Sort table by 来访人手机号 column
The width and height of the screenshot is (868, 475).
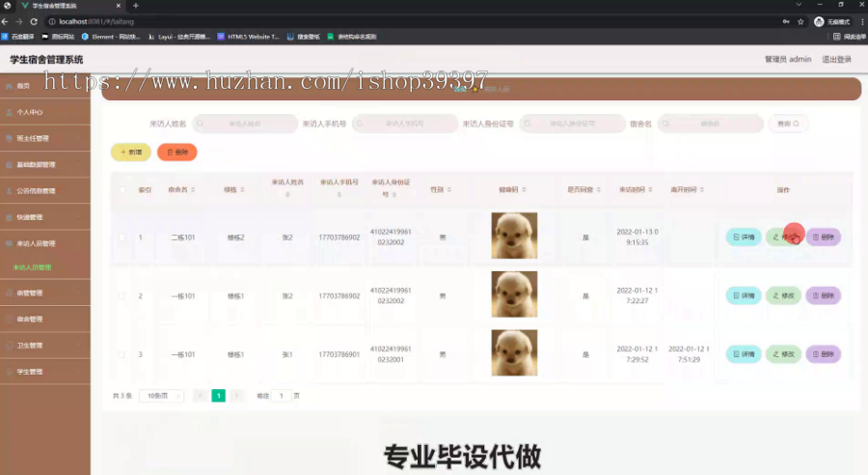(339, 195)
